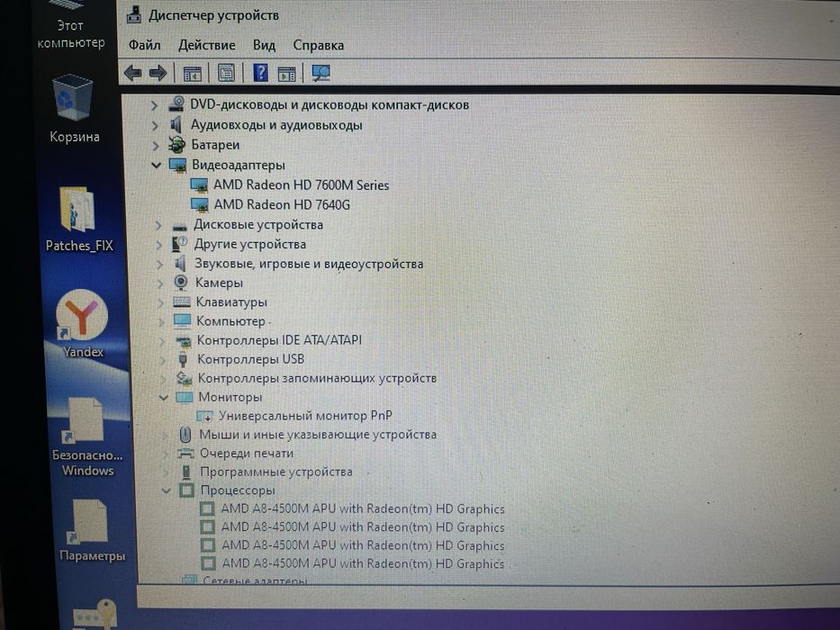Expand Дисковые устройства node
Screen dimensions: 840x630
(x=158, y=226)
